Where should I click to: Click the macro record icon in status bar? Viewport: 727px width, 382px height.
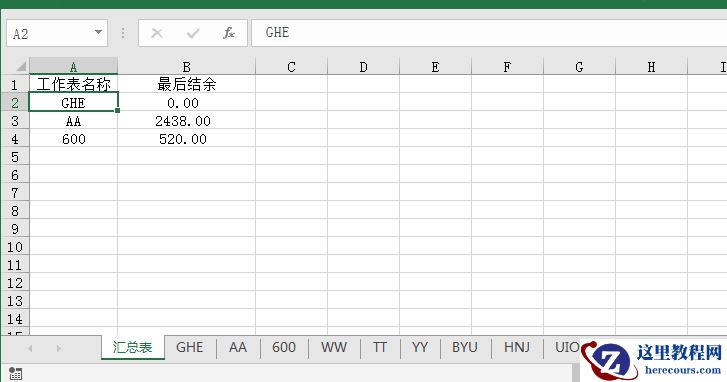click(x=15, y=373)
